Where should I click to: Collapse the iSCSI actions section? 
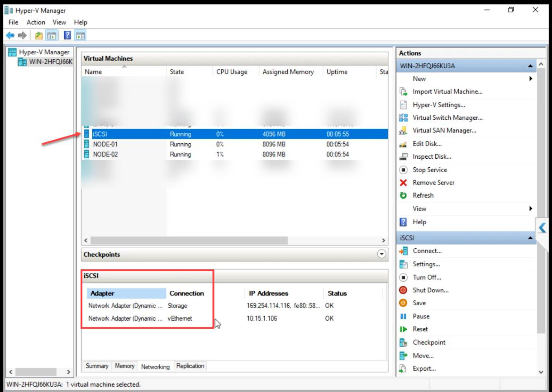tap(530, 238)
